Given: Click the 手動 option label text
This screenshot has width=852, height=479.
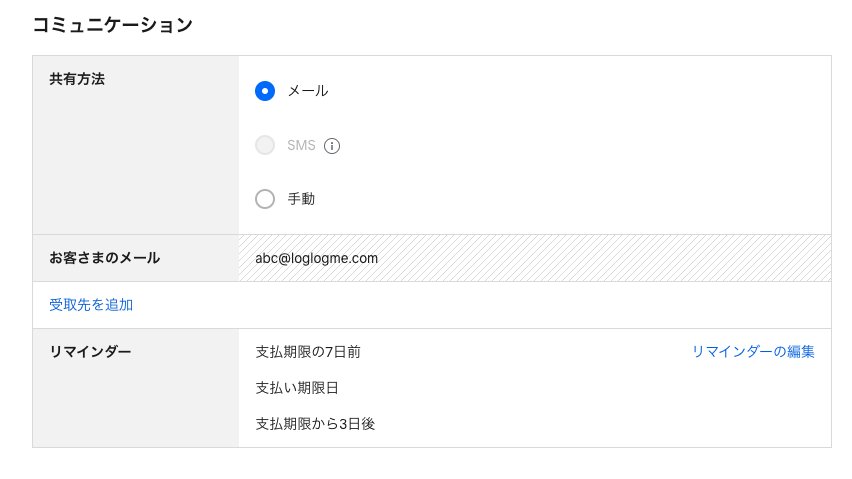Looking at the screenshot, I should click(301, 199).
